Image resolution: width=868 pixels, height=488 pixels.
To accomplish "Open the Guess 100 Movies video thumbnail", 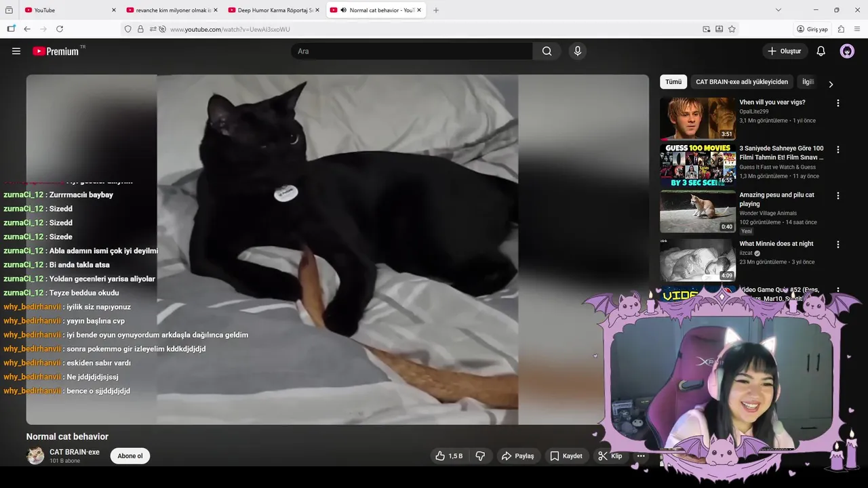I will (x=698, y=165).
